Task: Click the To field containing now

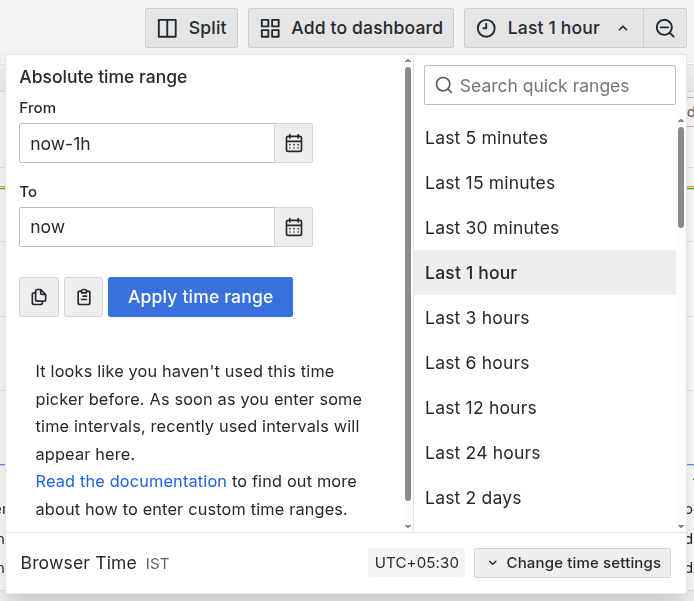Action: coord(147,227)
